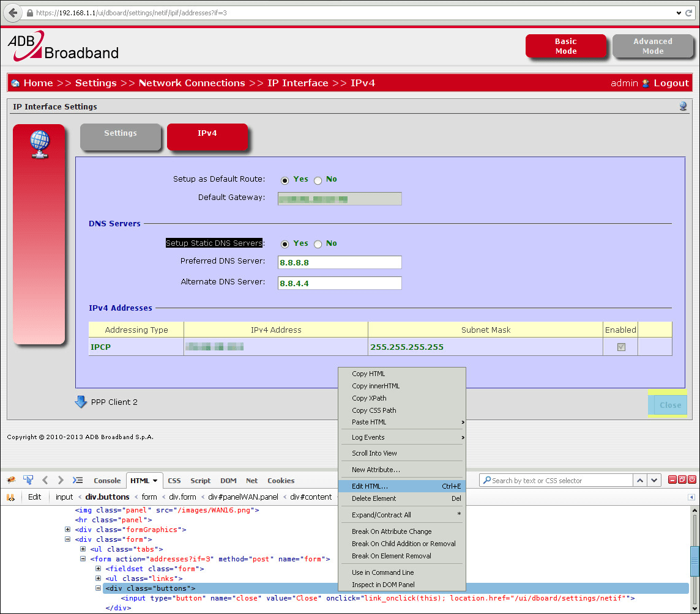Click the browser back arrow button
Image resolution: width=700 pixels, height=614 pixels.
click(x=12, y=12)
